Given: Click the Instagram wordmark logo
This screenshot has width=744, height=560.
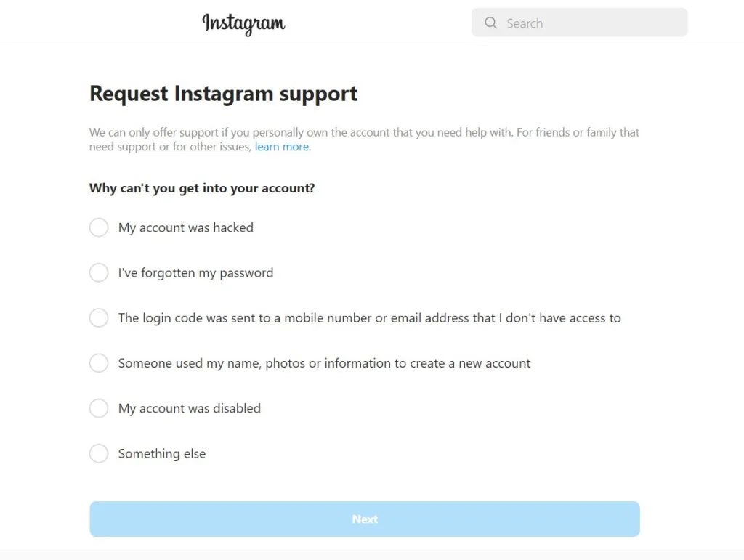Looking at the screenshot, I should pyautogui.click(x=243, y=23).
